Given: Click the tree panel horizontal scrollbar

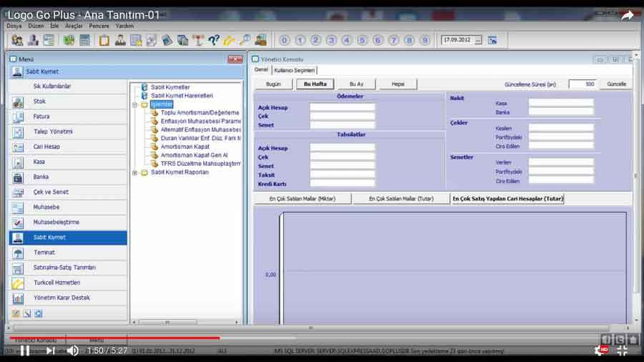Looking at the screenshot, I should click(167, 323).
